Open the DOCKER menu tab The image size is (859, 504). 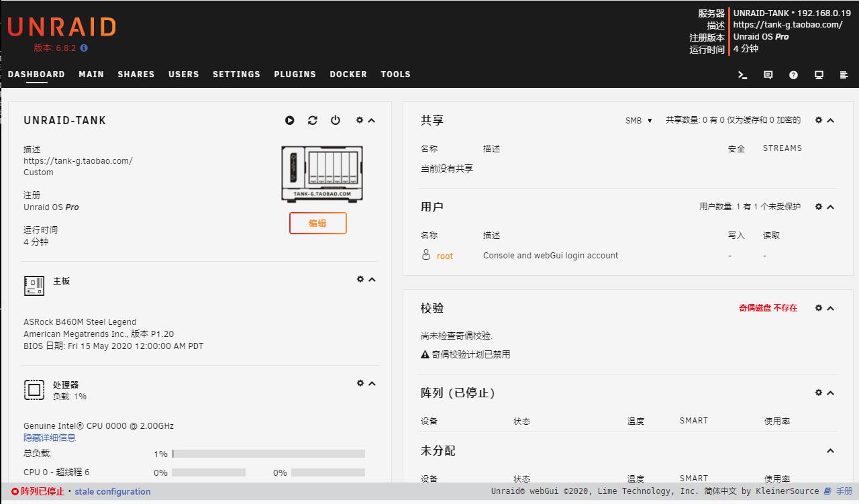click(348, 74)
